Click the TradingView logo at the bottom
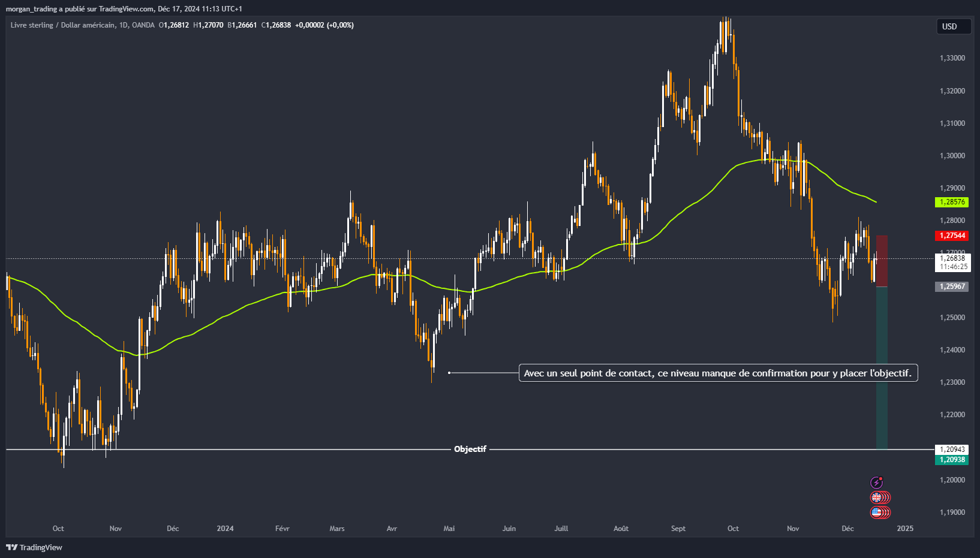 [x=34, y=547]
